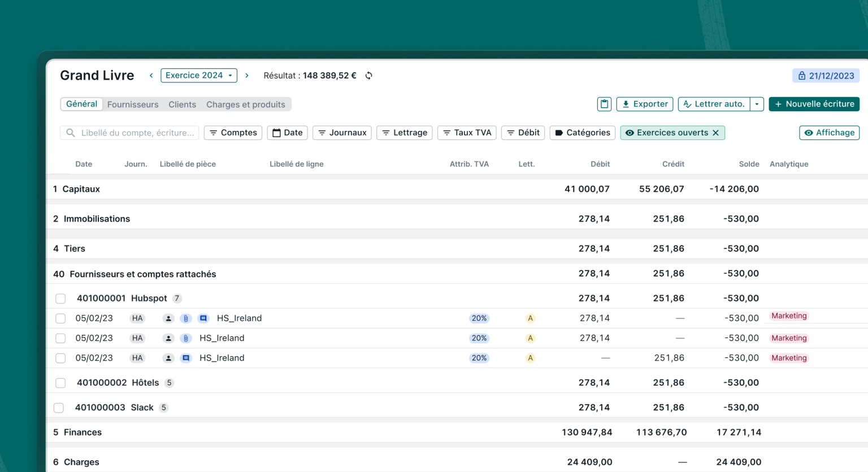Screen dimensions: 868x472
Task: Click the person icon in second HS_Ireland row
Action: [x=168, y=338]
